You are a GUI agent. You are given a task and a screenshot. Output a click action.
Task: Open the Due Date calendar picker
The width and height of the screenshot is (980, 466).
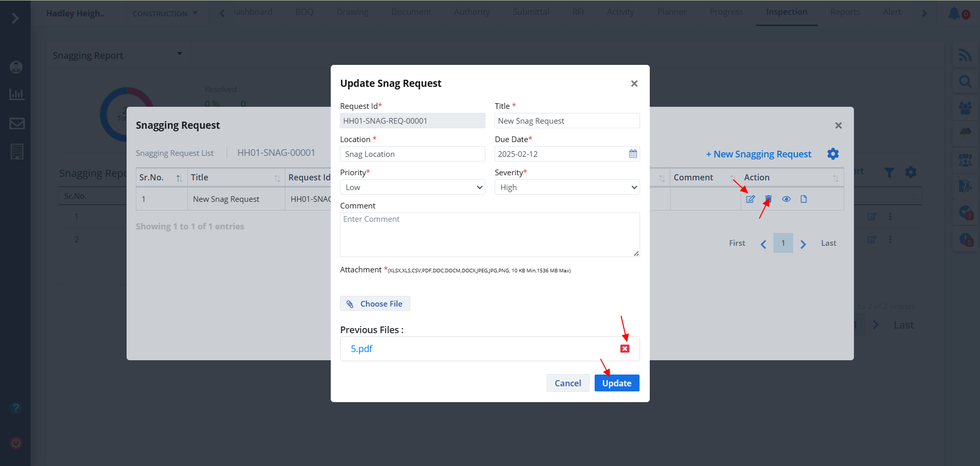tap(633, 154)
